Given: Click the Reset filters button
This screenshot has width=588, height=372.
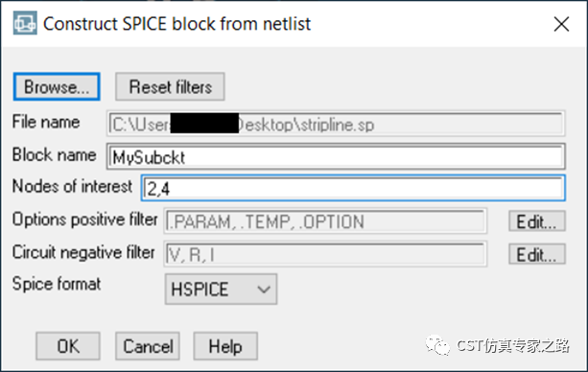Looking at the screenshot, I should click(170, 87).
